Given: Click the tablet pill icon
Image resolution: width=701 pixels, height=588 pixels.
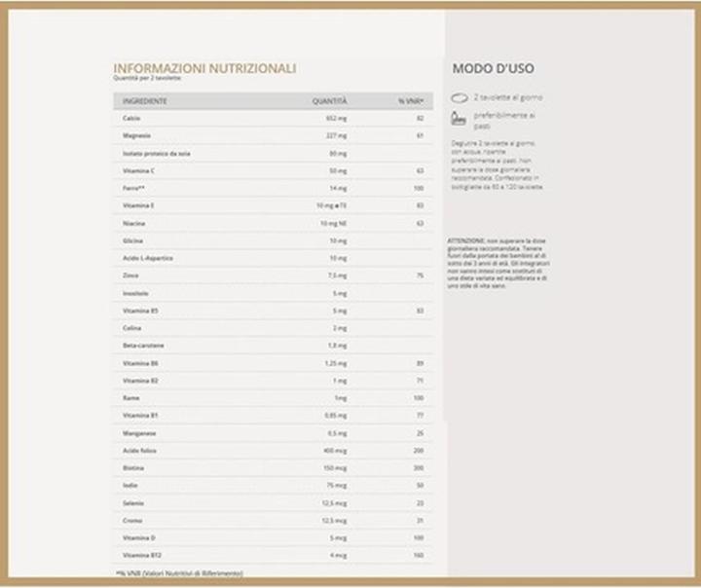Looking at the screenshot, I should point(460,98).
